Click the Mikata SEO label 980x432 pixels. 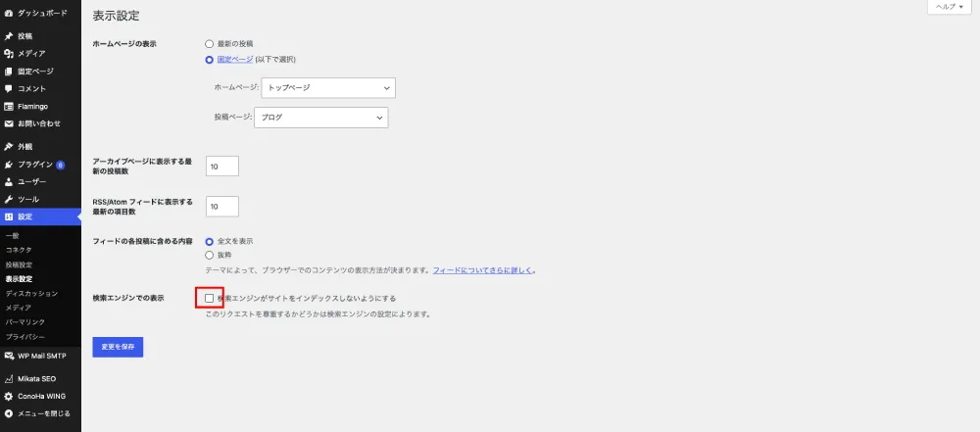coord(37,379)
